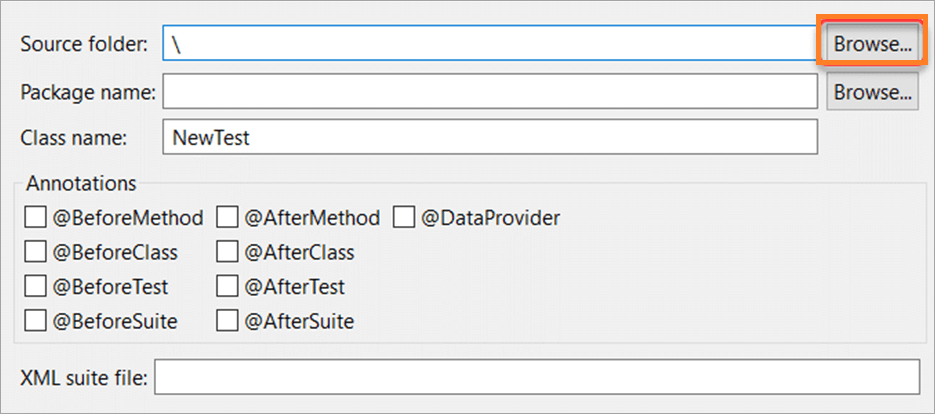
Task: Click the 'XML suite file:' label
Action: click(84, 378)
